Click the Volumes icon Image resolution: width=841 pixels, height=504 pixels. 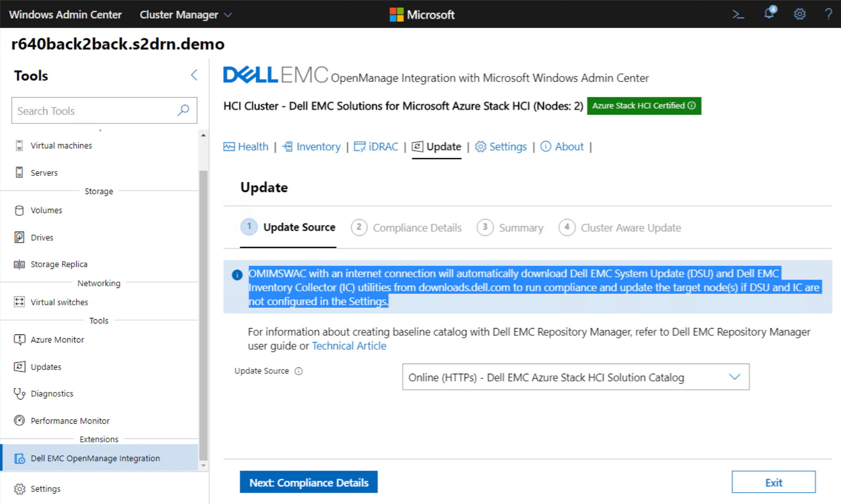(x=19, y=210)
